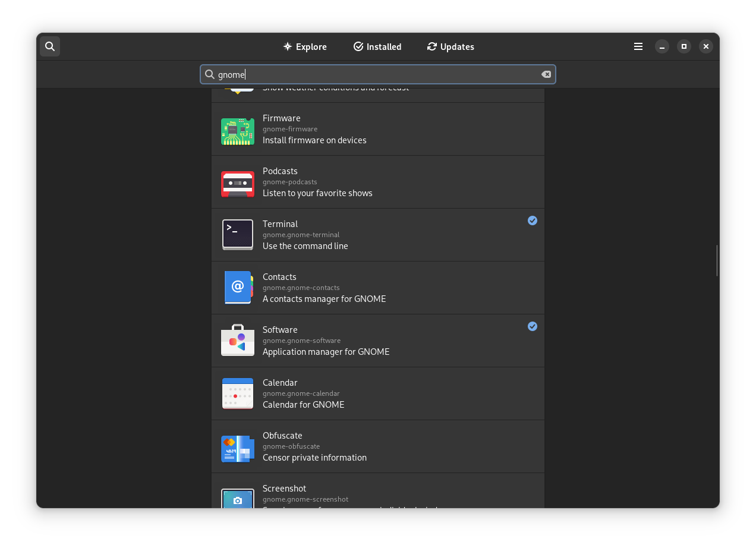This screenshot has width=756, height=548.
Task: Click the gnome.gnome-software package id
Action: [x=302, y=341]
